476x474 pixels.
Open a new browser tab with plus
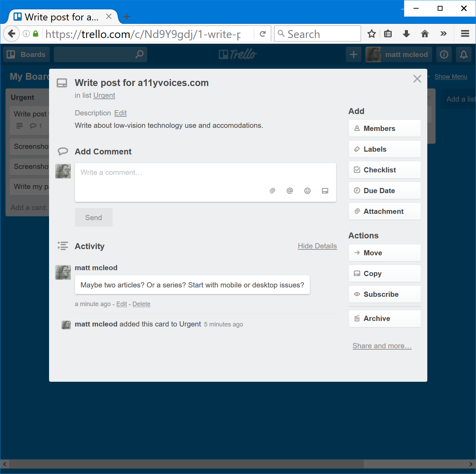click(x=127, y=16)
